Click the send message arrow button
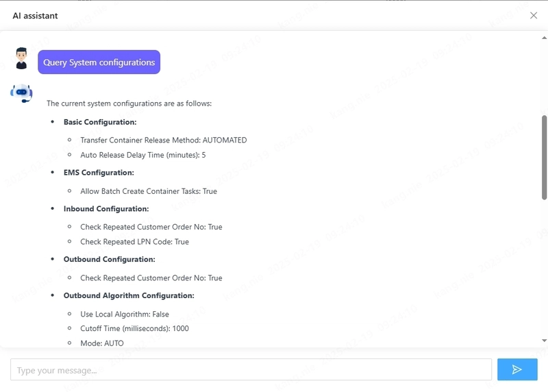 [x=517, y=369]
